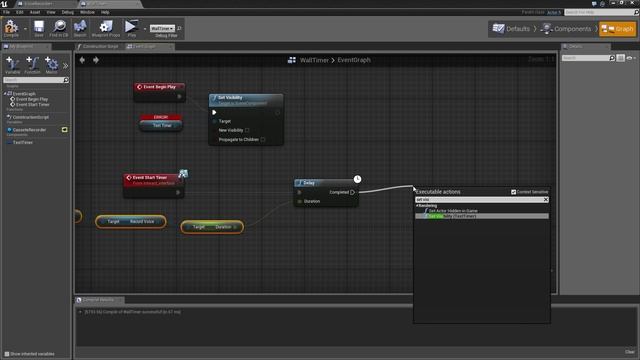
Task: Collapse the EventGraph tree node
Action: point(5,94)
